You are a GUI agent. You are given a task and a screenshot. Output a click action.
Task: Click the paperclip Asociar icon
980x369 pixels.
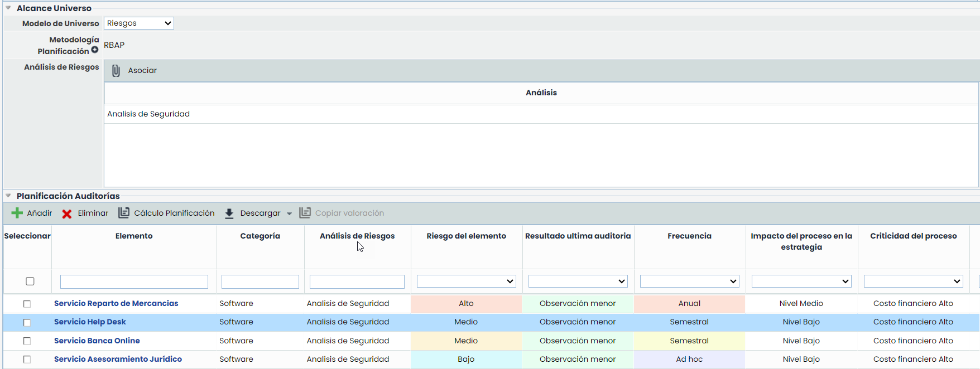point(116,71)
